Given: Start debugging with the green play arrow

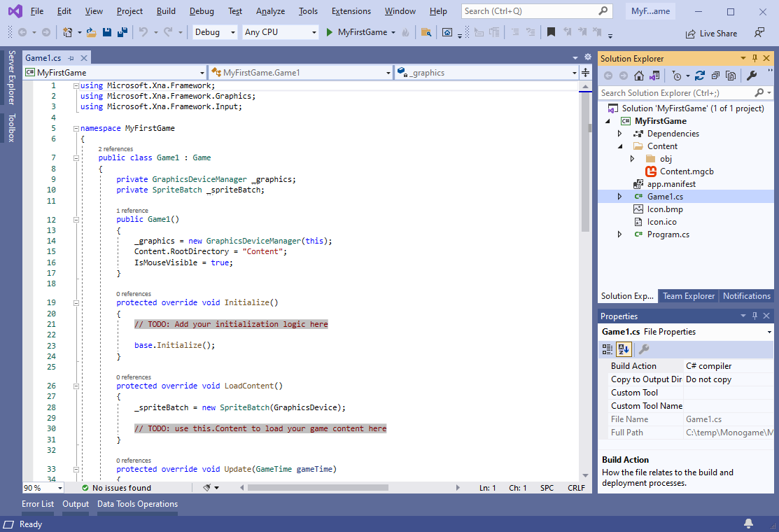Looking at the screenshot, I should pos(330,32).
